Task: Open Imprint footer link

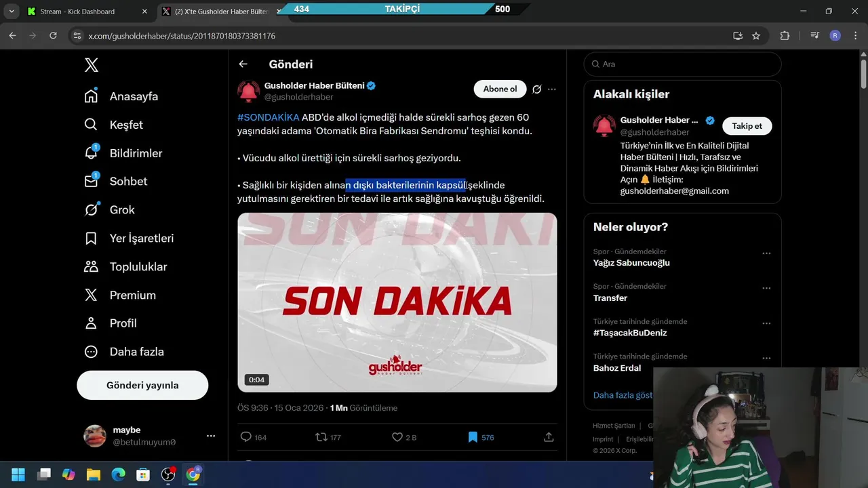Action: tap(604, 439)
